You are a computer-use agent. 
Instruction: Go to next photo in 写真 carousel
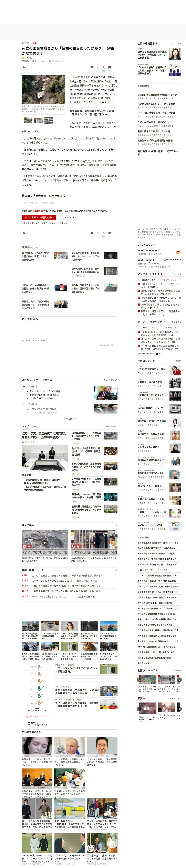pos(180,709)
